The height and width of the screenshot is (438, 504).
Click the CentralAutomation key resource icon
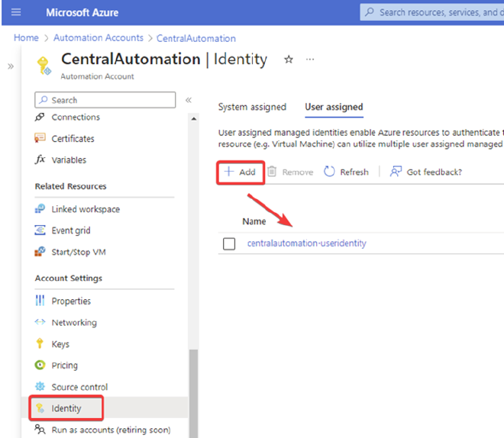pyautogui.click(x=44, y=66)
